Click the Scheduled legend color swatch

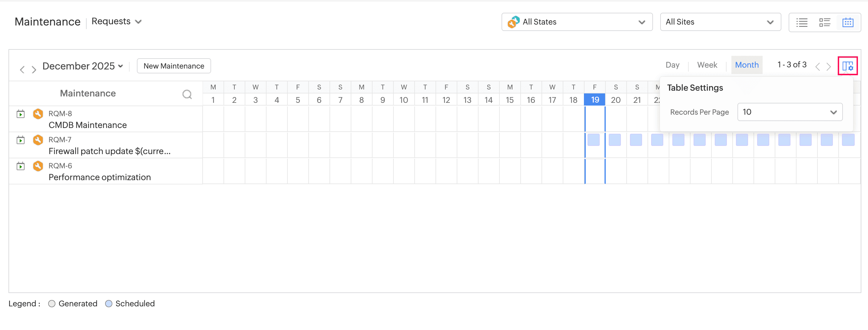108,304
